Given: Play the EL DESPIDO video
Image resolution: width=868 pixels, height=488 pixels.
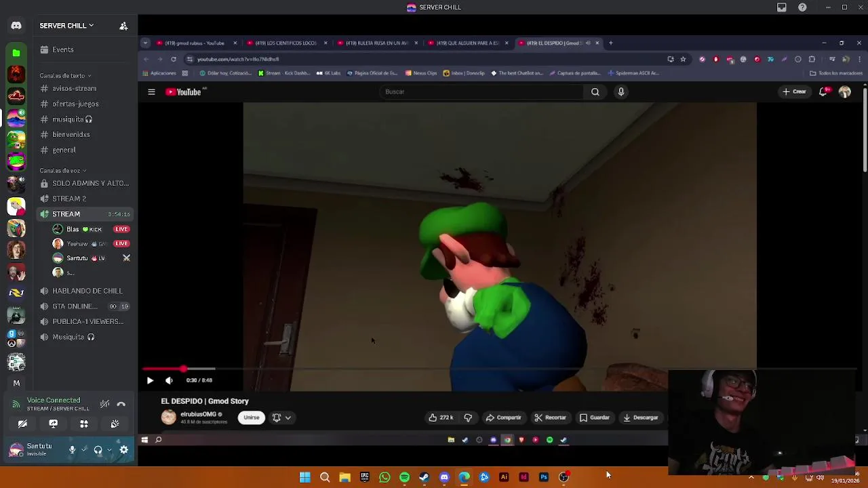Looking at the screenshot, I should coord(150,381).
